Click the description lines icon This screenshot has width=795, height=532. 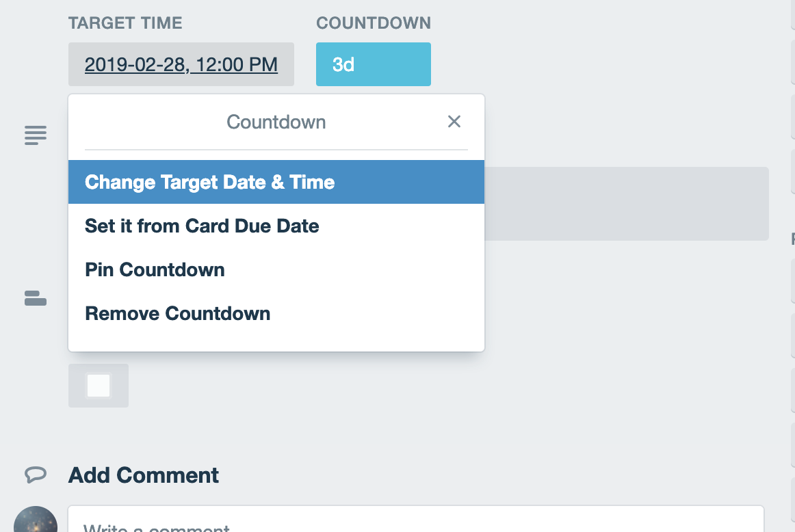tap(36, 135)
